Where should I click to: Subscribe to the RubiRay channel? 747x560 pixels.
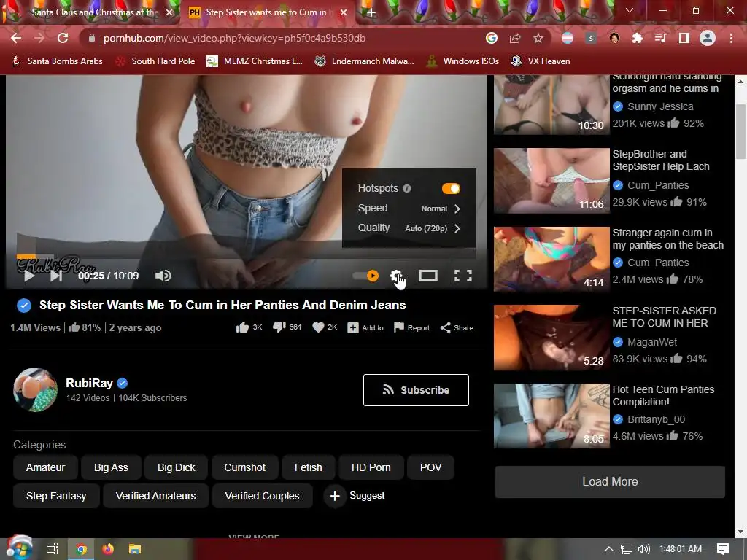pyautogui.click(x=416, y=390)
